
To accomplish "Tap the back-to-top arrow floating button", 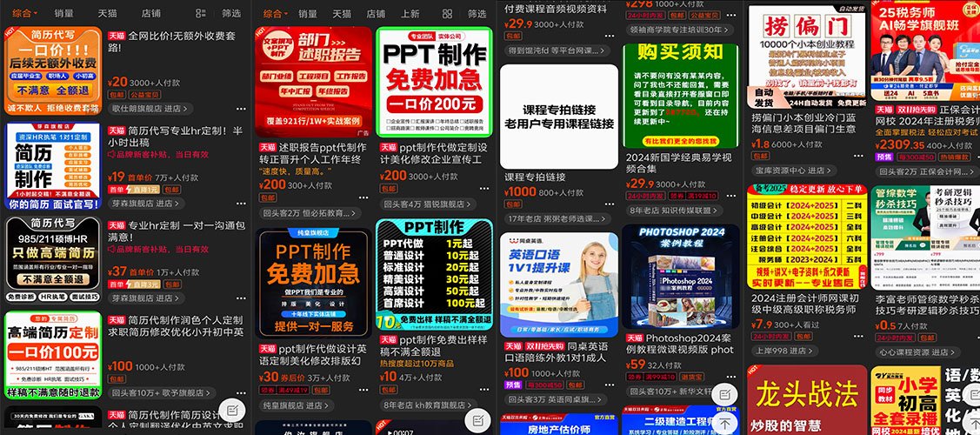I will [725, 421].
